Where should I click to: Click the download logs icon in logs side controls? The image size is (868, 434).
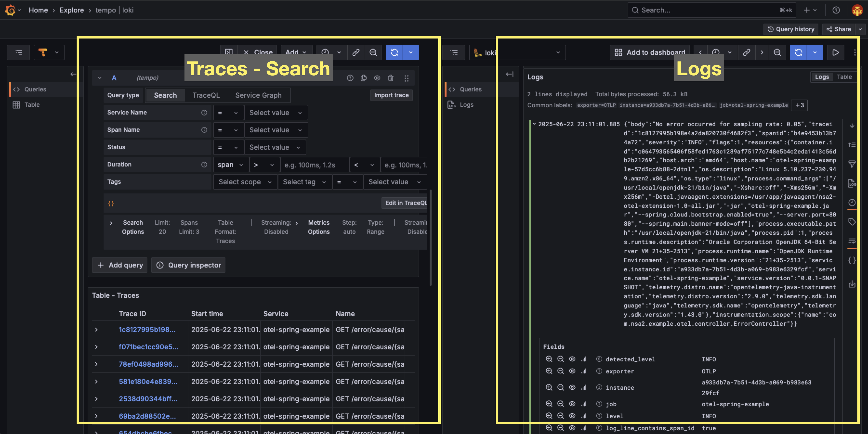(x=852, y=285)
